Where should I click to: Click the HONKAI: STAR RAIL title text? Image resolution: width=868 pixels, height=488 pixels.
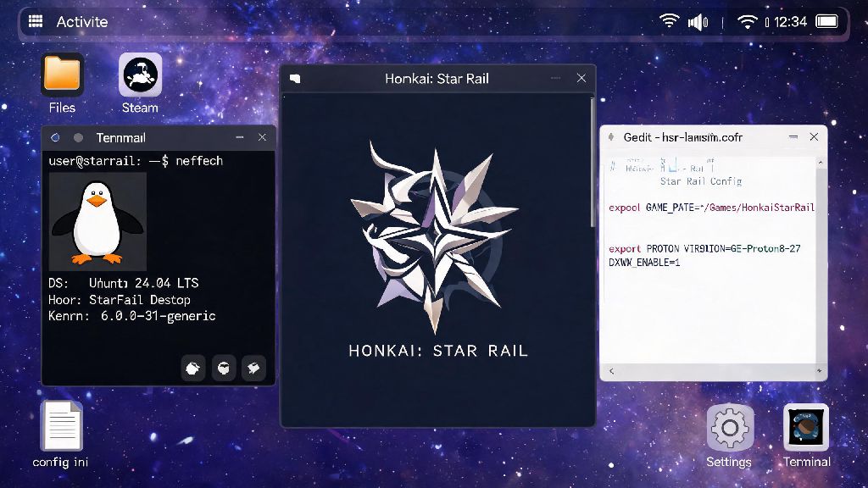tap(438, 351)
